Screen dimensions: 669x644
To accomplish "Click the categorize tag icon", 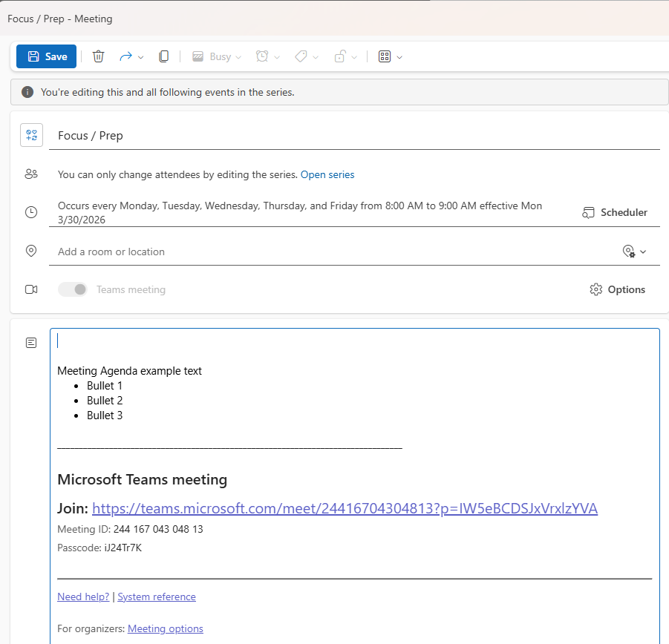I will point(301,56).
